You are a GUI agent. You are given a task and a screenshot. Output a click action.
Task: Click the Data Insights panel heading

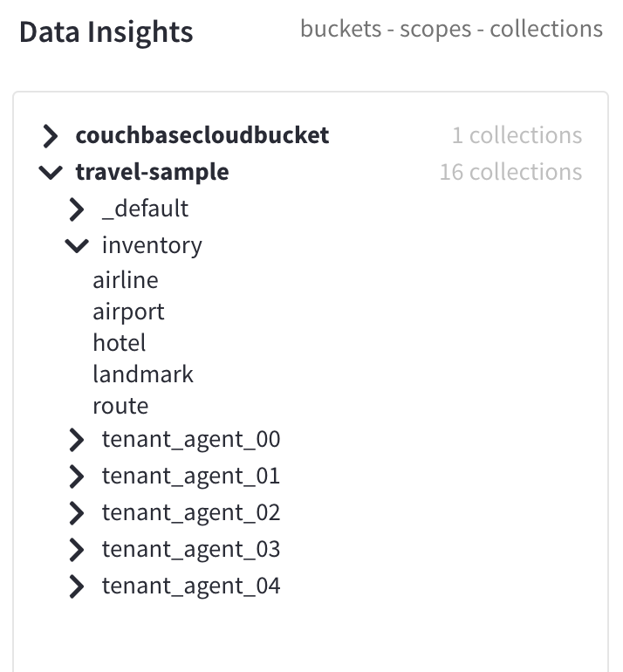click(x=106, y=32)
